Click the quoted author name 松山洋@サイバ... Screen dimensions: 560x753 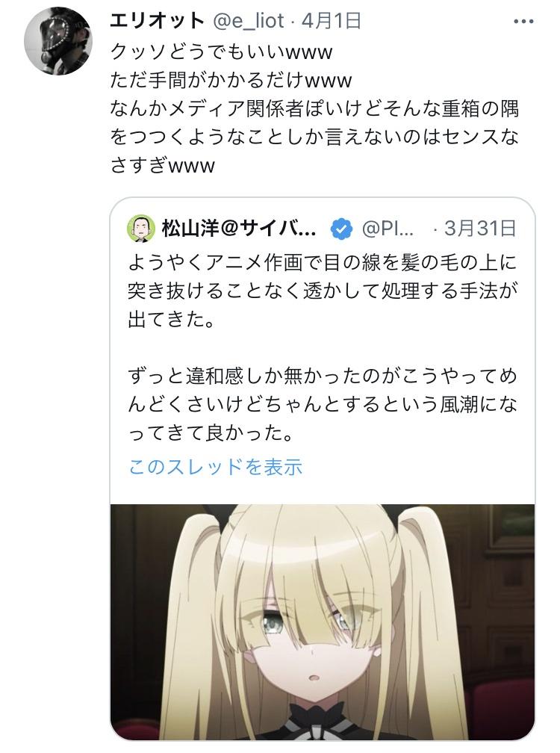coord(239,229)
